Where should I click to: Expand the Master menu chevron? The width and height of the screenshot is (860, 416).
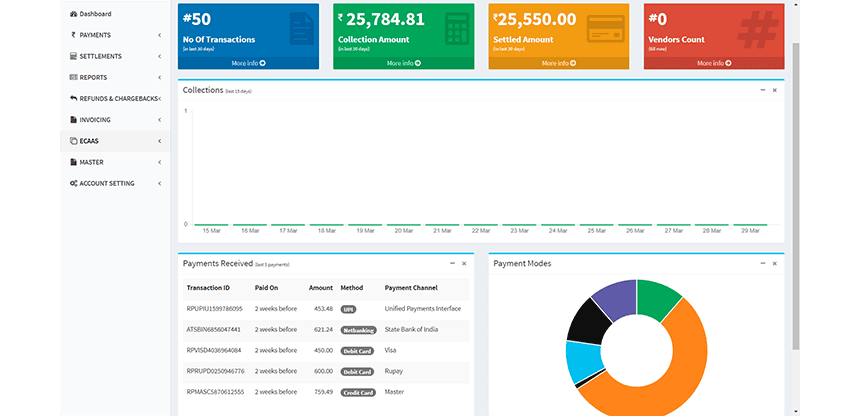click(x=160, y=162)
